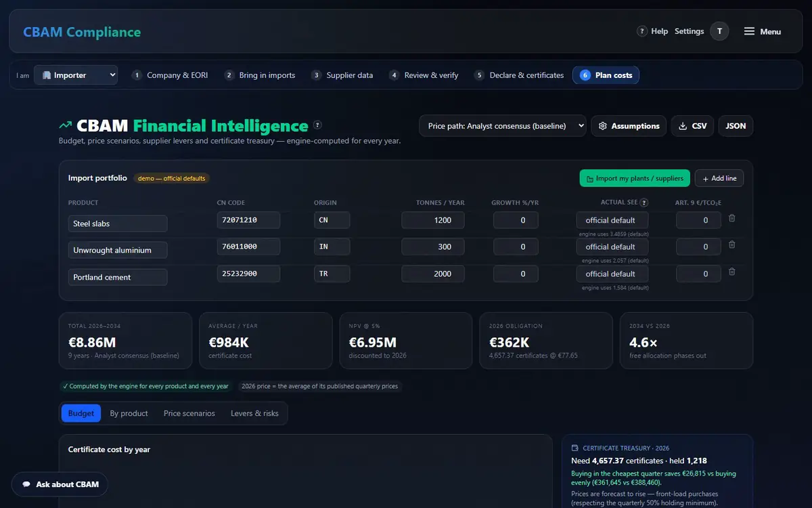This screenshot has width=812, height=508.
Task: Select the Budget tab
Action: pos(81,413)
